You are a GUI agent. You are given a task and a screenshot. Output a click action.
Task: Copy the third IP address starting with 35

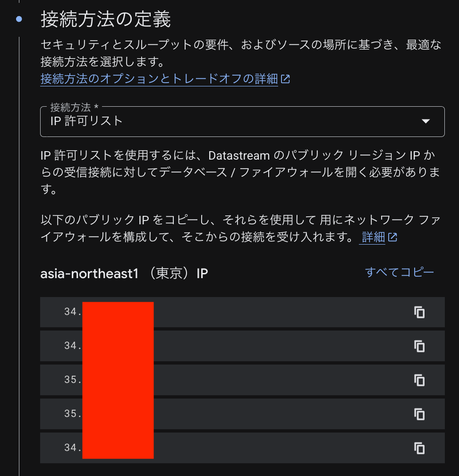click(419, 380)
